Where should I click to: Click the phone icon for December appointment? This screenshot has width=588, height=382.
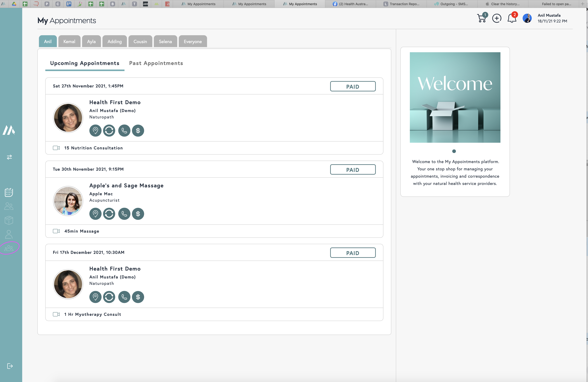click(124, 297)
